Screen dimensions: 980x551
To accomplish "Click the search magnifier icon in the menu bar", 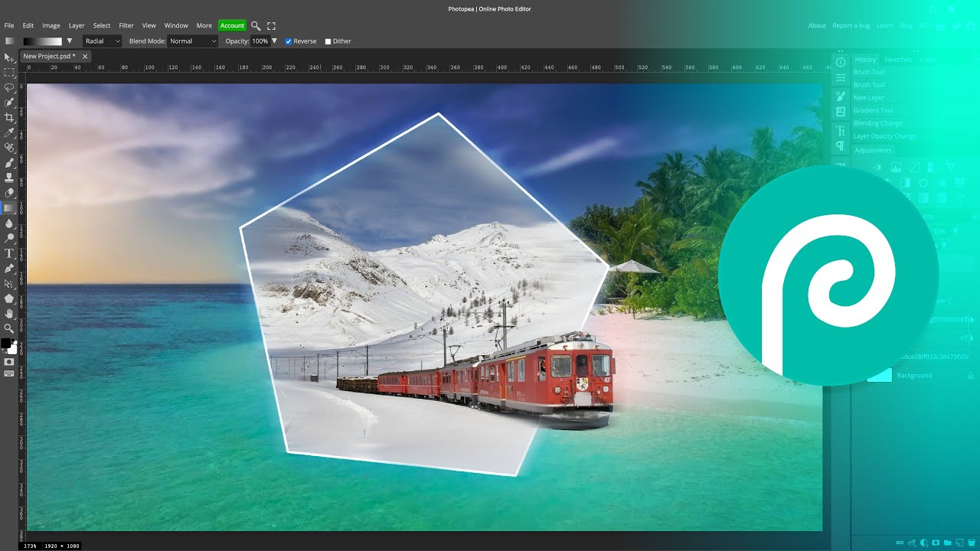I will 256,25.
